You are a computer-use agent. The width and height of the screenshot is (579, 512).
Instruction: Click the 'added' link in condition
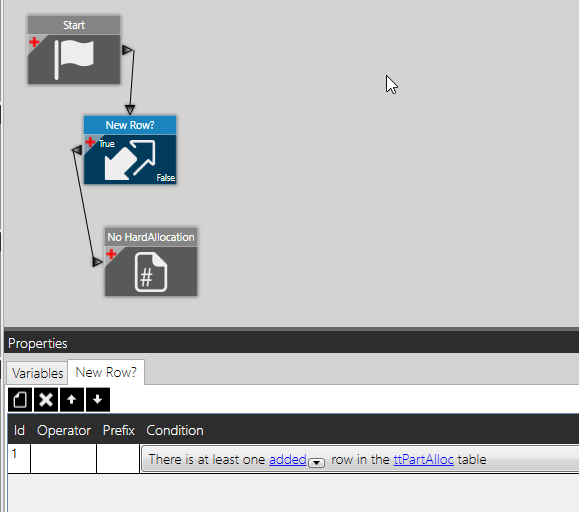pos(288,460)
